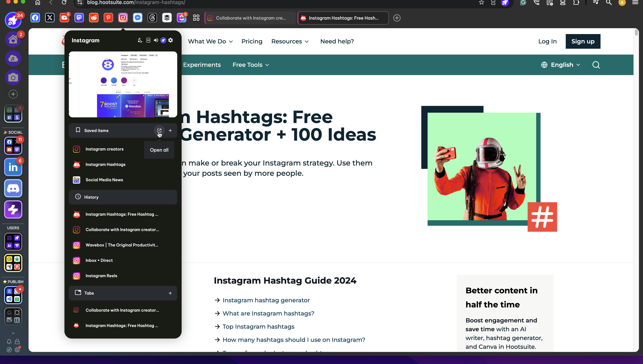
Task: Click the Wavebox rocket icon with 34 badge
Action: pyautogui.click(x=13, y=20)
